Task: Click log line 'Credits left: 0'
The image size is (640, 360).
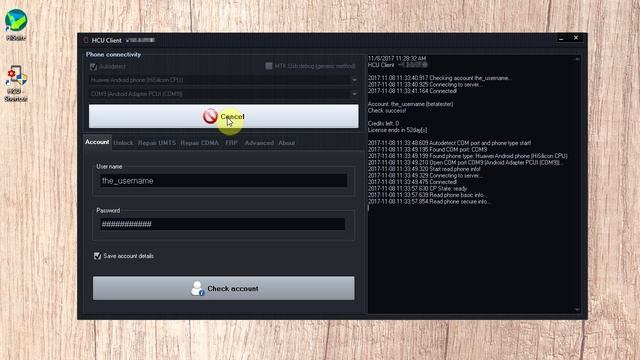Action: coord(383,123)
